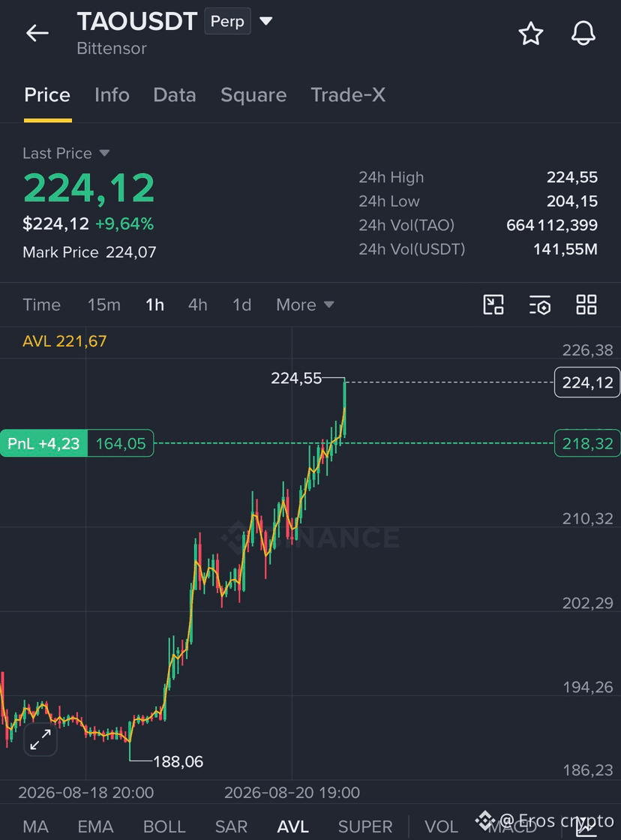Image resolution: width=621 pixels, height=840 pixels.
Task: Tap the PnL +4,23 position label
Action: pos(43,443)
